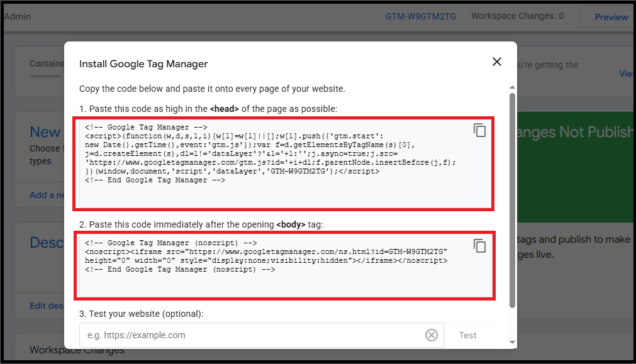Open Workspace Changes: 0 in header
This screenshot has width=636, height=364.
pyautogui.click(x=517, y=16)
